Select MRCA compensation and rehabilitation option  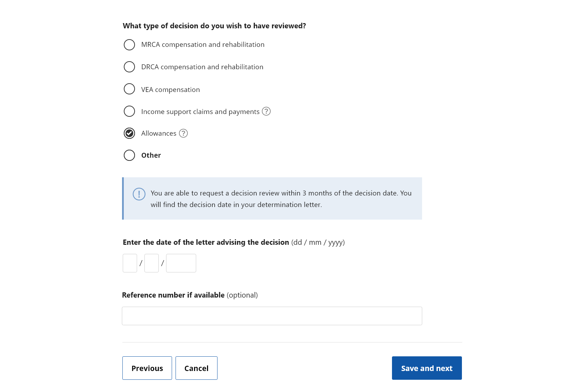129,44
